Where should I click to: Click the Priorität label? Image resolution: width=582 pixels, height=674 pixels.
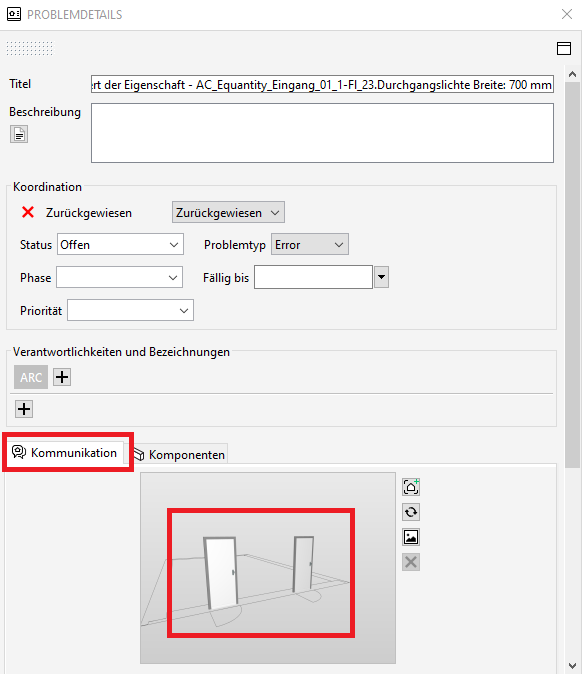[x=41, y=311]
